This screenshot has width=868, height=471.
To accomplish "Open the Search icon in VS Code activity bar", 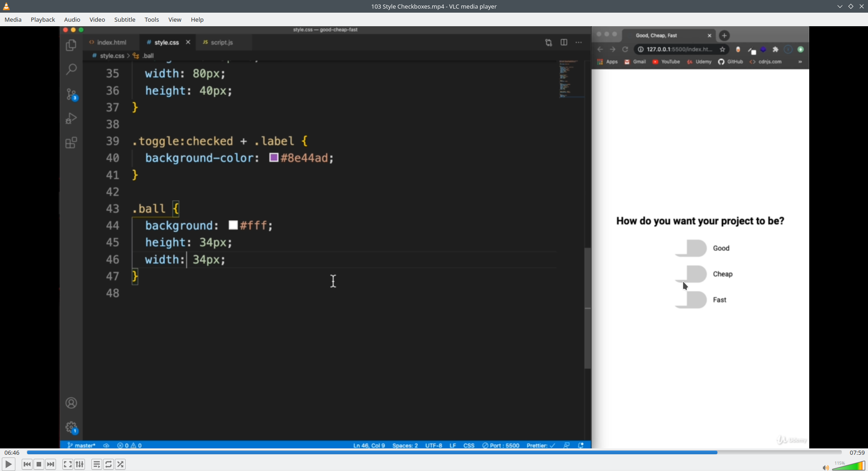I will [x=71, y=69].
